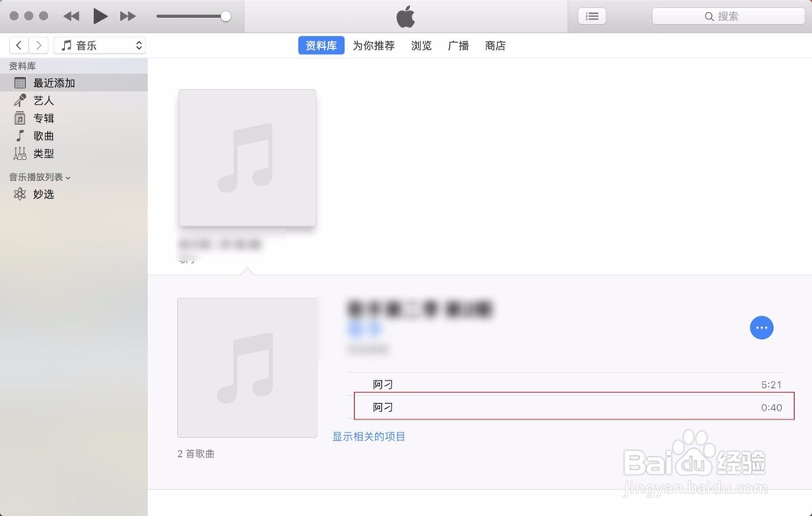Click the search field

pos(728,16)
